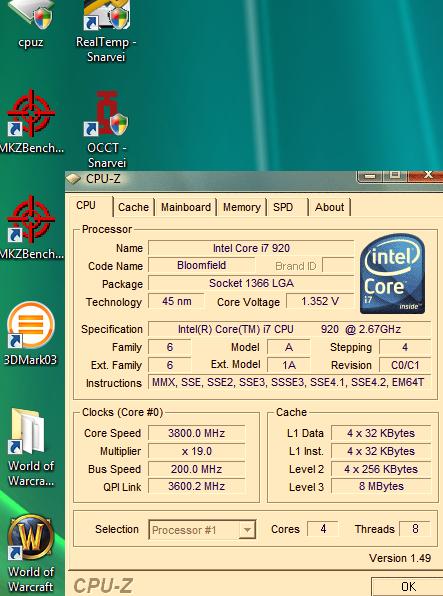443x596 pixels.
Task: Click the L1 Data value 4 x 32 KBytes
Action: [381, 433]
